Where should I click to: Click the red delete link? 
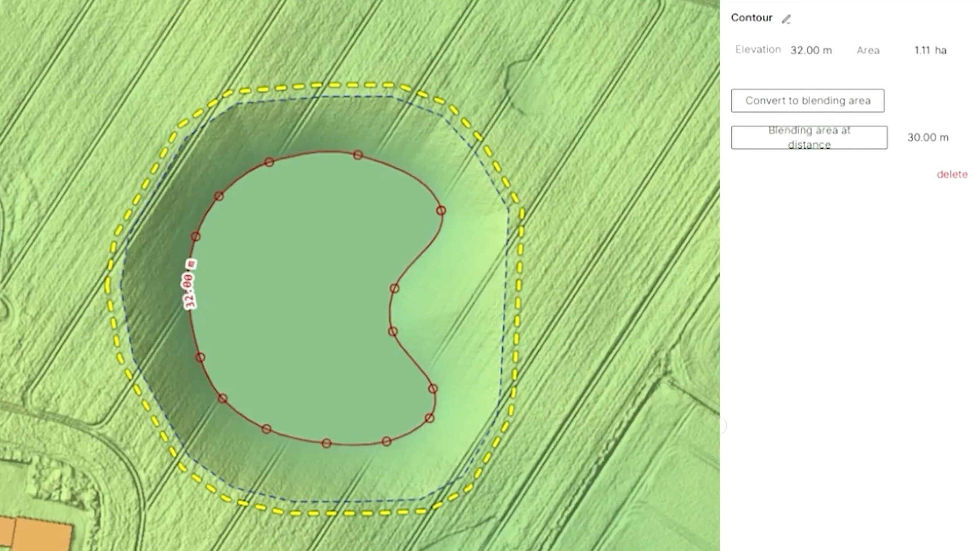coord(952,174)
